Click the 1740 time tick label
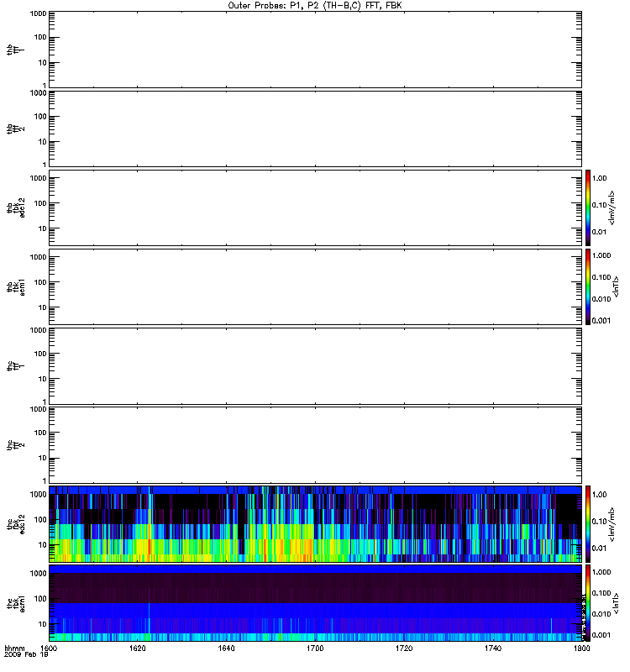Image resolution: width=630 pixels, height=672 pixels. [x=493, y=648]
